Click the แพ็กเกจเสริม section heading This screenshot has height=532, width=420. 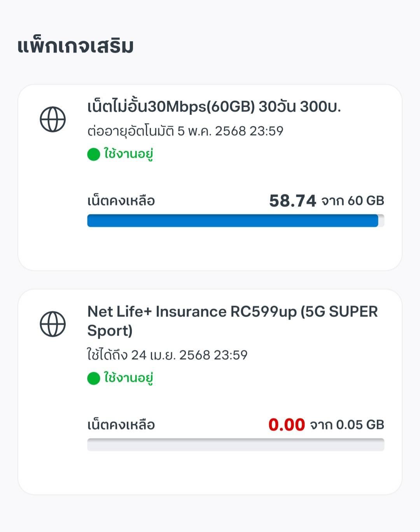75,46
